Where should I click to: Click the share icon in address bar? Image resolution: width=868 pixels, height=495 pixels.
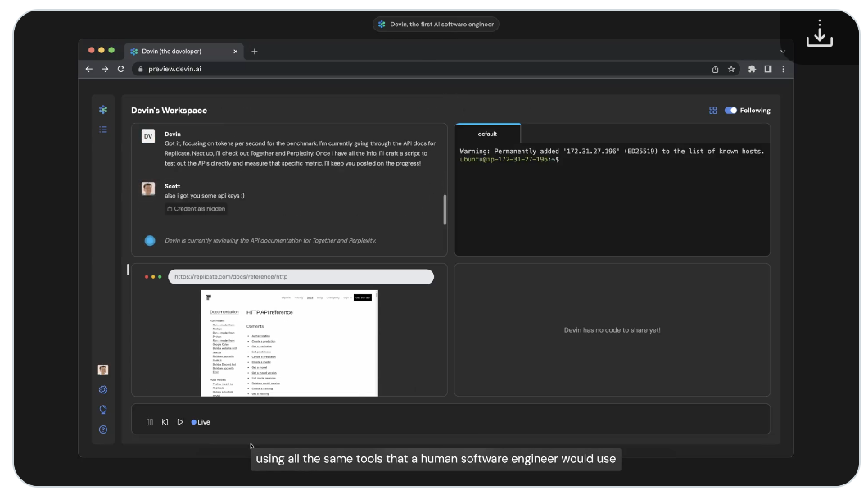point(715,70)
